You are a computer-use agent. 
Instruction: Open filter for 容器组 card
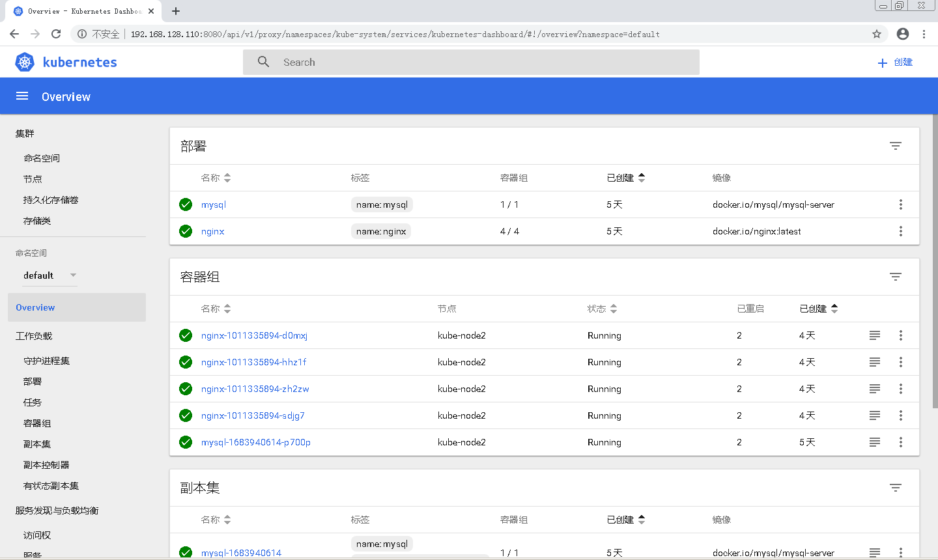click(x=896, y=277)
